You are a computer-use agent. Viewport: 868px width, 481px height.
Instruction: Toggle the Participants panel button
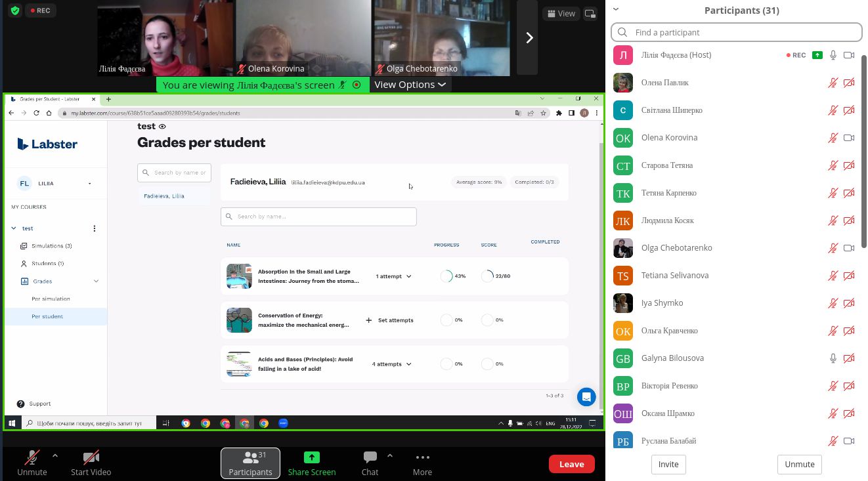coord(250,463)
